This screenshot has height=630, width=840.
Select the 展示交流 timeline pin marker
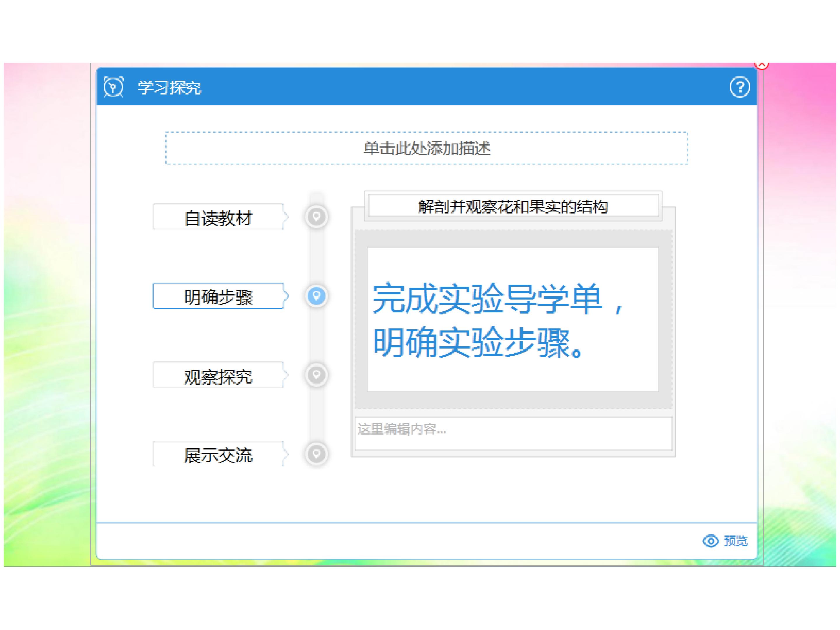click(x=316, y=454)
